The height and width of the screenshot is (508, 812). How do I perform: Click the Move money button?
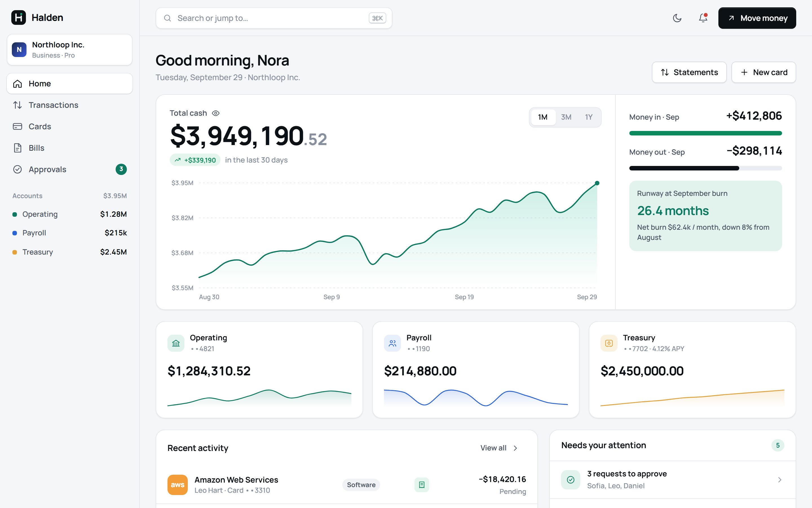tap(757, 18)
